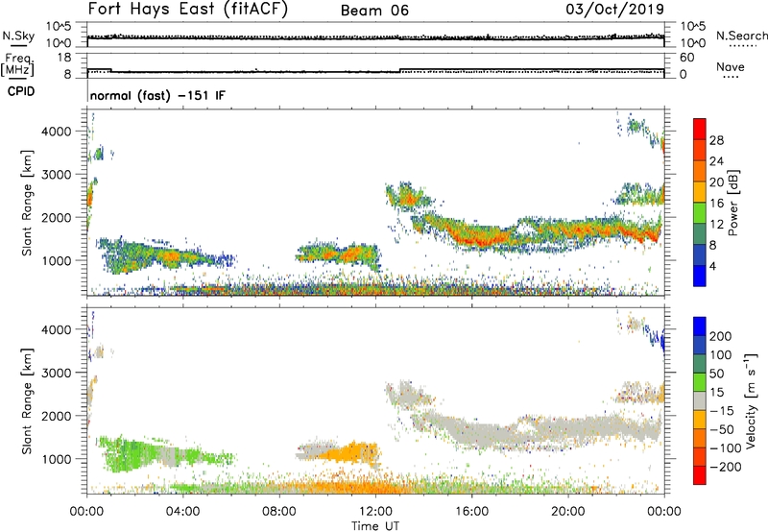The height and width of the screenshot is (532, 768).
Task: Click the velocity panel 'Slant Range [km]' label
Action: (x=27, y=401)
